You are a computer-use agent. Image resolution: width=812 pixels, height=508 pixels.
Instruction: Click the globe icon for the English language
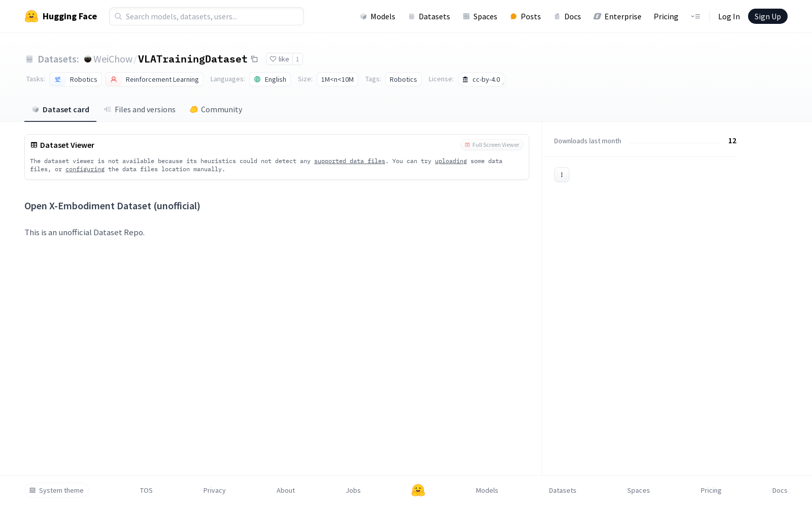pos(257,79)
